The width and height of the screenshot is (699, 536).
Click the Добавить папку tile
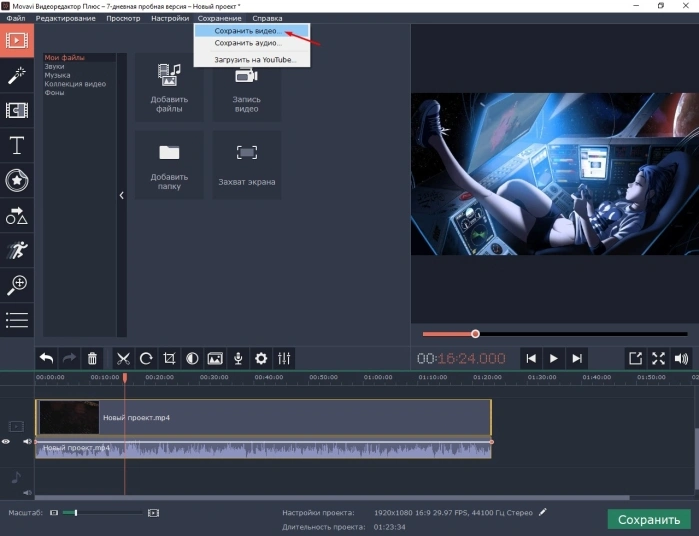(x=169, y=165)
